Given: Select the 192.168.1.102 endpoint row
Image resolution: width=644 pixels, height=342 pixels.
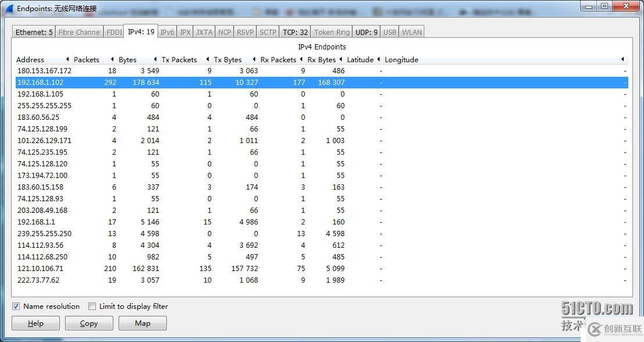Looking at the screenshot, I should tap(321, 82).
